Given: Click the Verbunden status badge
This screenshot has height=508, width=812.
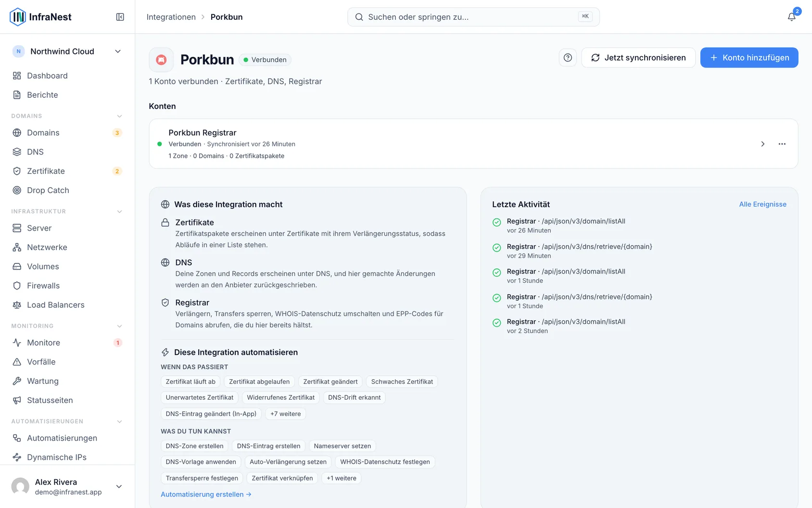Looking at the screenshot, I should [265, 60].
